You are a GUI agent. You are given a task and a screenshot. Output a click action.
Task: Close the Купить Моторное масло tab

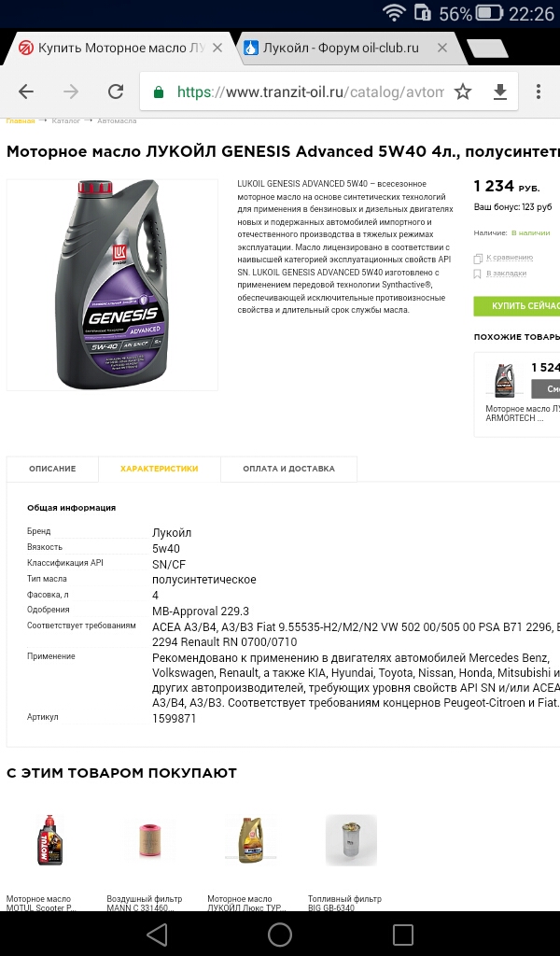(x=217, y=49)
